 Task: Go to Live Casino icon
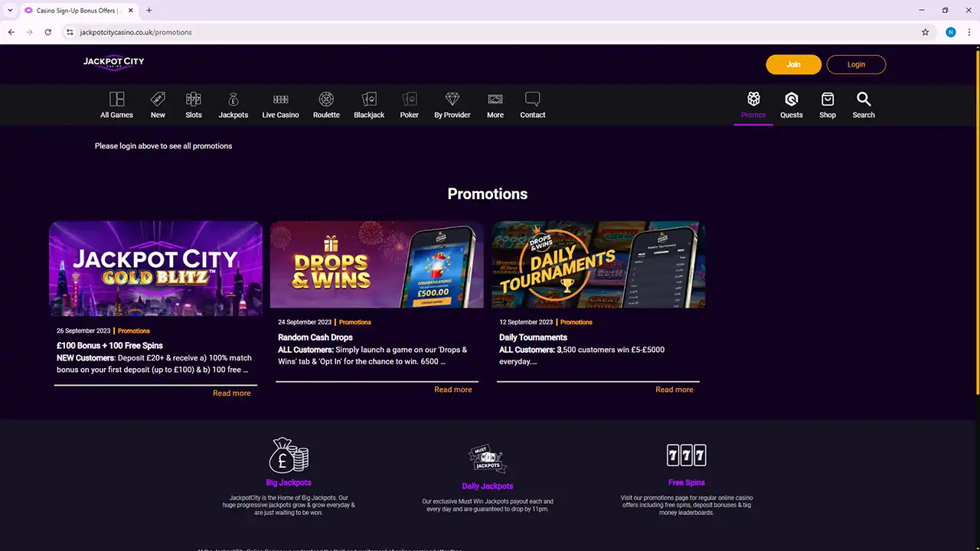[x=280, y=99]
